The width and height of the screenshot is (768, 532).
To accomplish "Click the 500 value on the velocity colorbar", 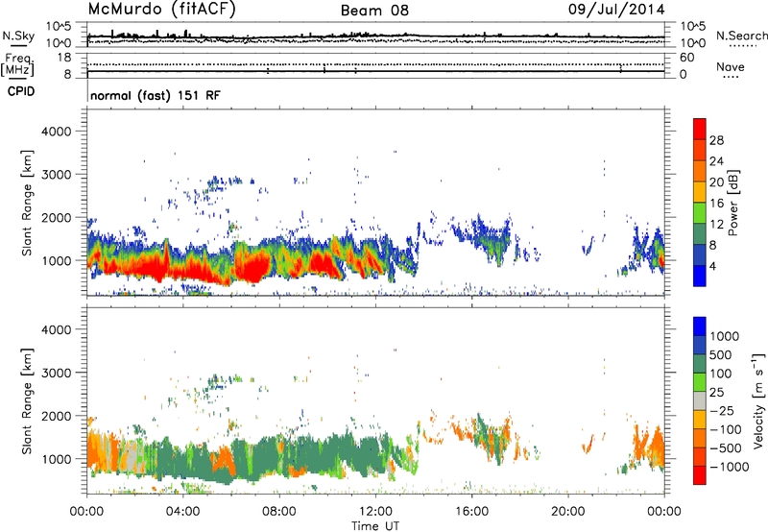I will 723,355.
